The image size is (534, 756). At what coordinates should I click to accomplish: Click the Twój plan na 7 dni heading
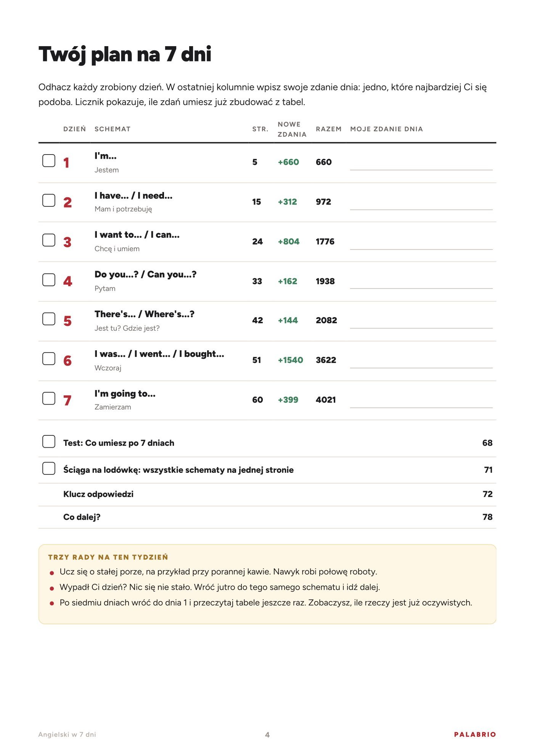(x=125, y=54)
